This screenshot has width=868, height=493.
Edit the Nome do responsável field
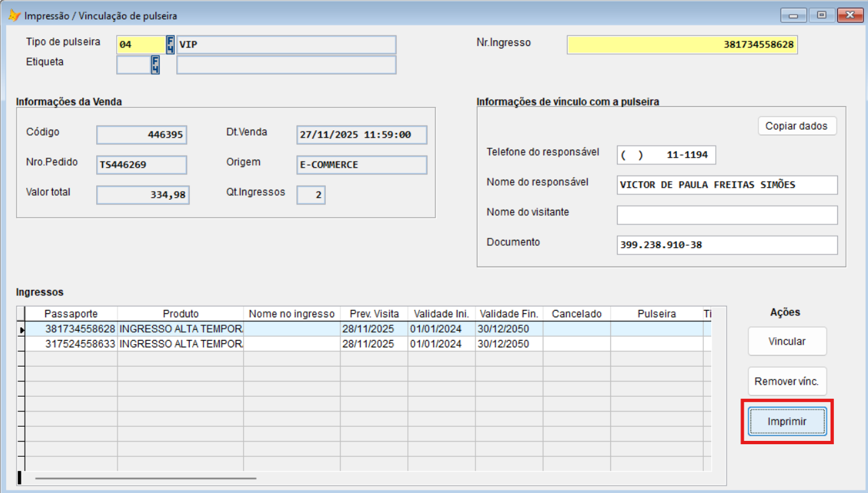pyautogui.click(x=726, y=185)
